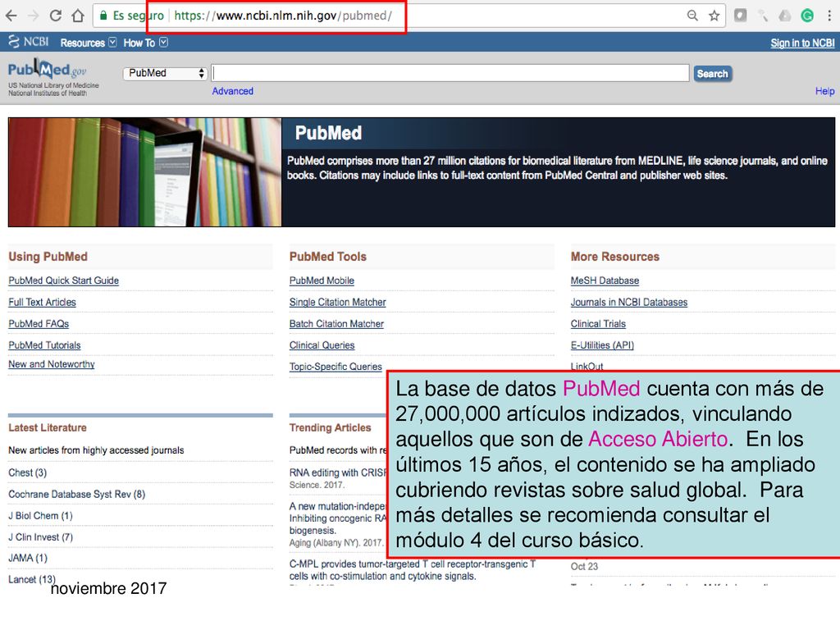The width and height of the screenshot is (840, 630).
Task: Select Cochrane Database Syst Rev (8)
Action: tap(76, 494)
